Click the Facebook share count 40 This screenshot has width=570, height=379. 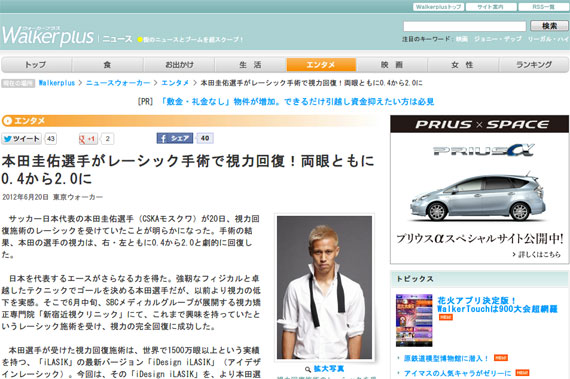(205, 138)
